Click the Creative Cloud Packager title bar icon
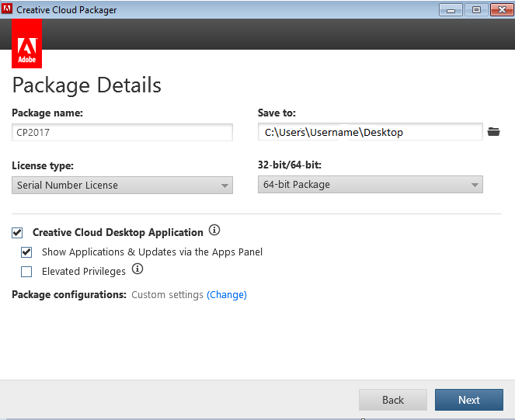This screenshot has height=420, width=515. [8, 9]
